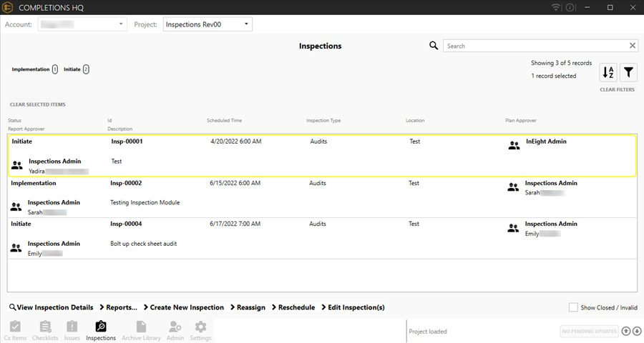Open the Cx Items module
This screenshot has width=644, height=343.
[15, 331]
